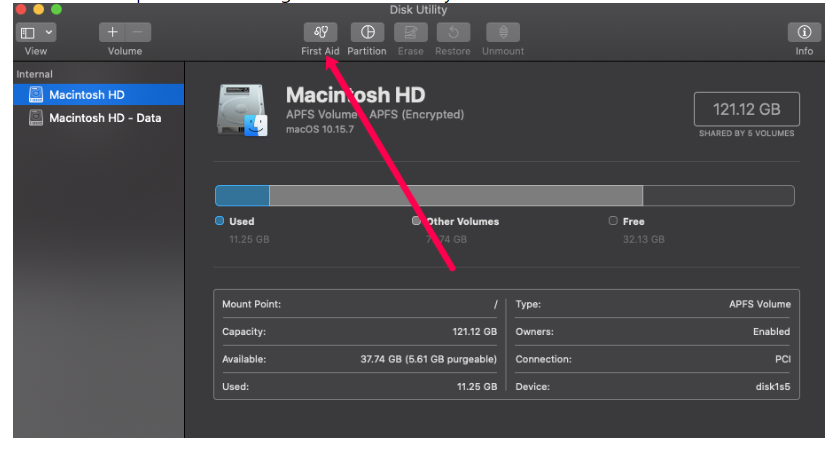Click the Connection PCI value
Image resolution: width=839 pixels, height=452 pixels.
point(783,359)
